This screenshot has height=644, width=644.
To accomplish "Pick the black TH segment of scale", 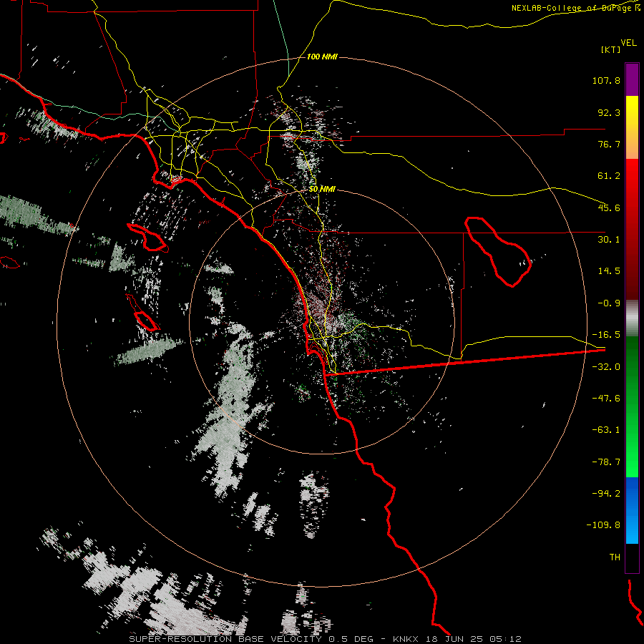I will [632, 558].
